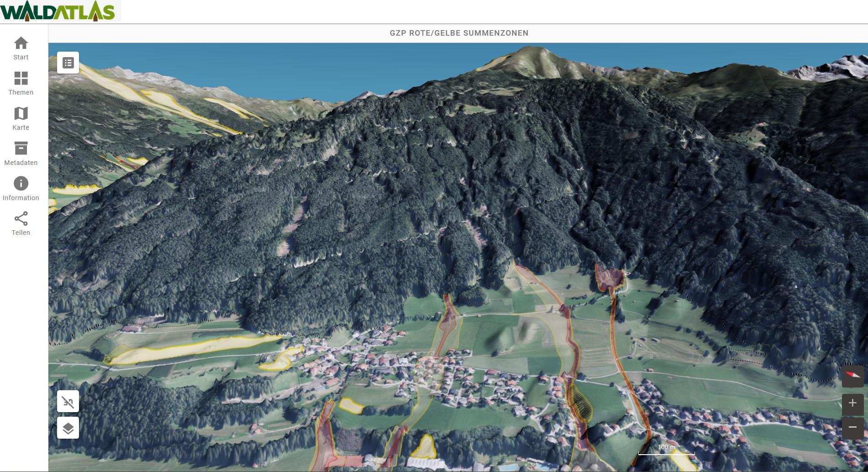Reset orientation with the compass button
Image resolution: width=868 pixels, height=472 pixels.
click(x=852, y=376)
